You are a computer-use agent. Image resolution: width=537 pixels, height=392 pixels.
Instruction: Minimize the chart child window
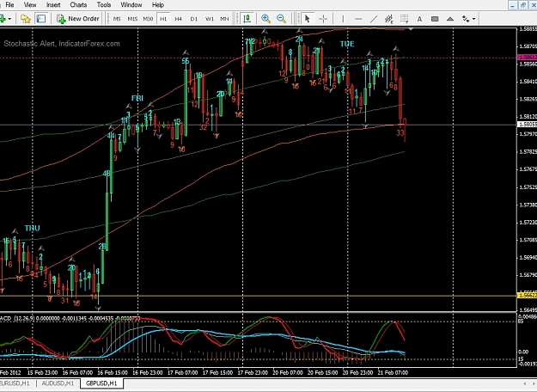pos(512,5)
